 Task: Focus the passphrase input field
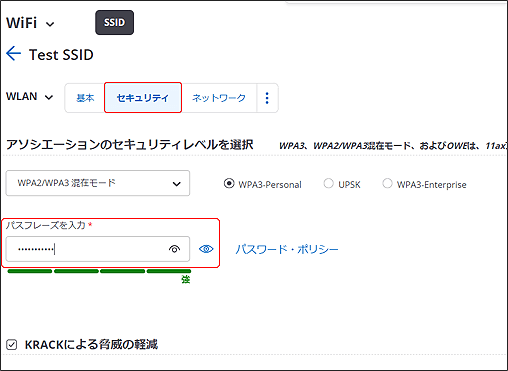coord(98,249)
